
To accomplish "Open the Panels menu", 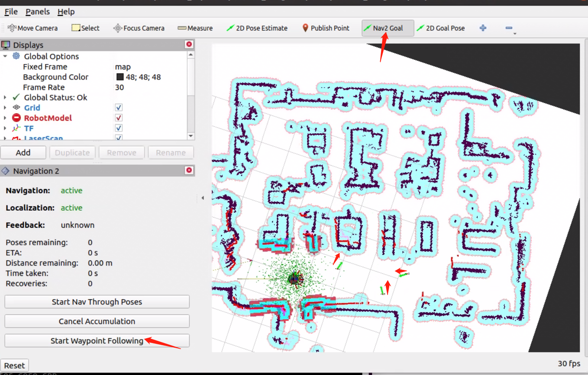I will pos(38,12).
